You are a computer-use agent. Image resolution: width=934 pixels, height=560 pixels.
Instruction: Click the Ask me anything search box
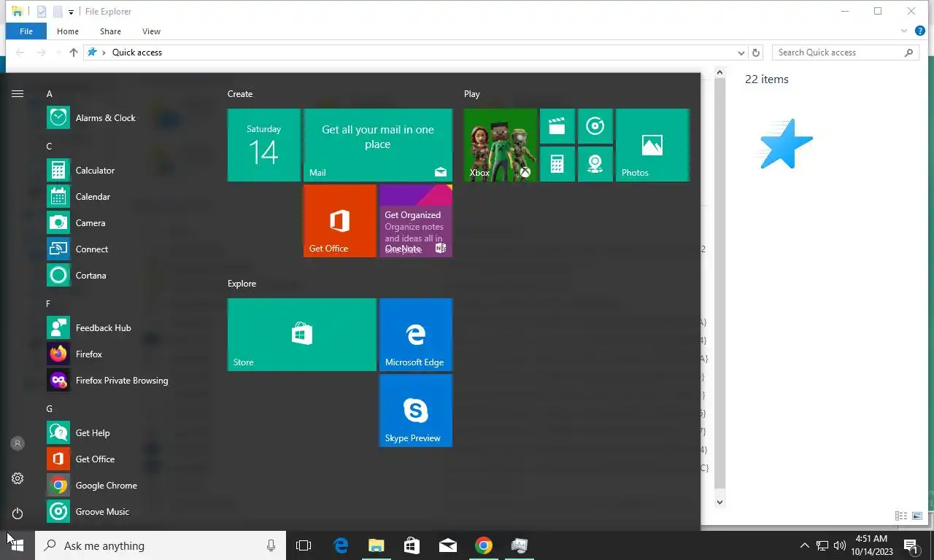pos(161,545)
